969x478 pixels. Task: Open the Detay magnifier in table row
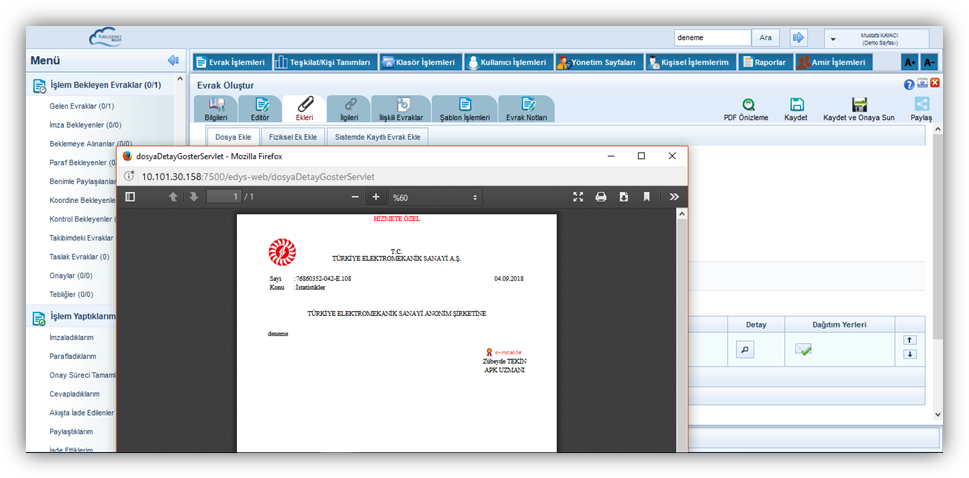(745, 350)
